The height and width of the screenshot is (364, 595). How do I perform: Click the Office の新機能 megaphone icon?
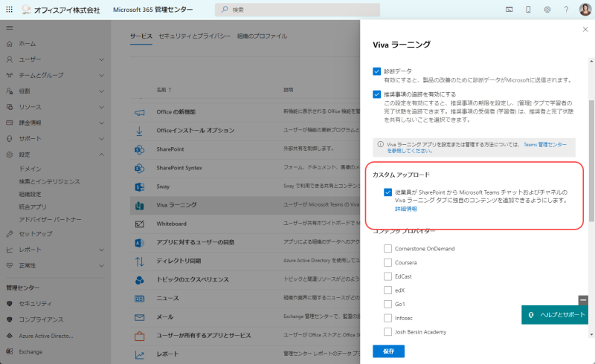coord(139,112)
